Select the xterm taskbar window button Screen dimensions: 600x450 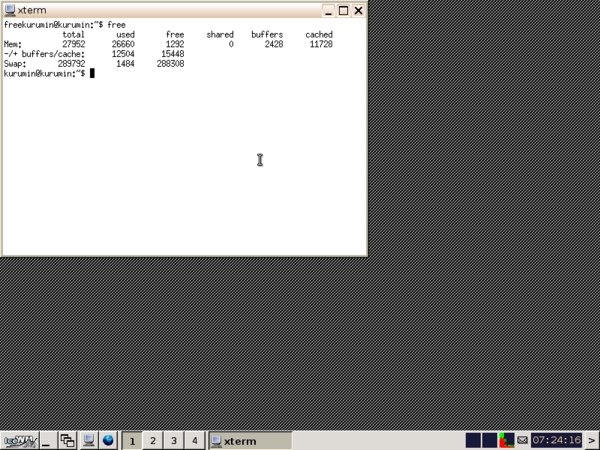point(251,441)
